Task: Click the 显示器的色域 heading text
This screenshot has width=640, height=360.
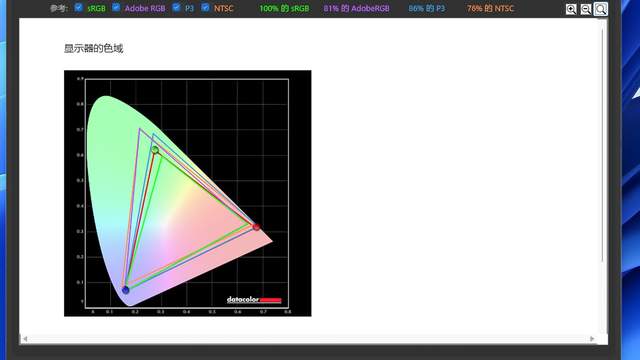Action: pos(93,49)
